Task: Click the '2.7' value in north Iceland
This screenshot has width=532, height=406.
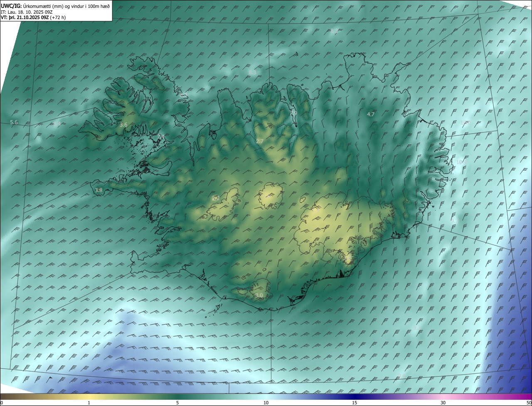Action: click(259, 141)
